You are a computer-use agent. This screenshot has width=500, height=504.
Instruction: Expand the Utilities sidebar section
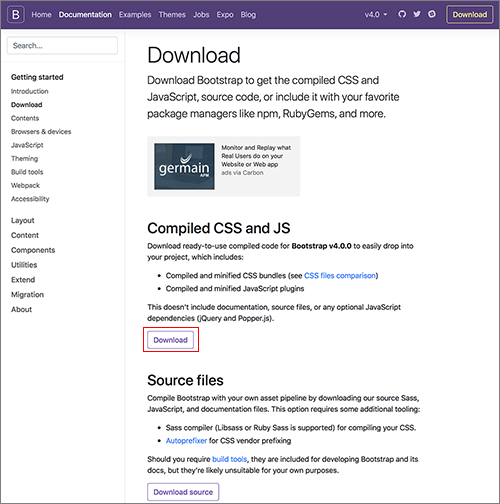click(x=24, y=265)
